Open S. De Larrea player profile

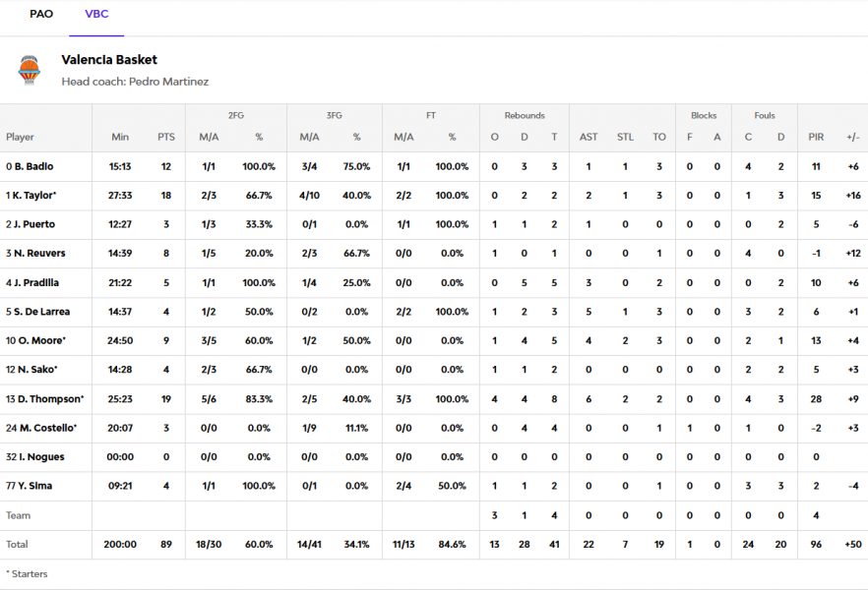click(38, 312)
